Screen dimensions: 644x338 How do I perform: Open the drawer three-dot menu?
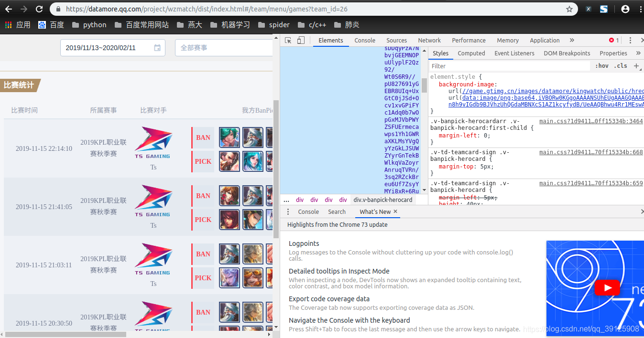(288, 212)
